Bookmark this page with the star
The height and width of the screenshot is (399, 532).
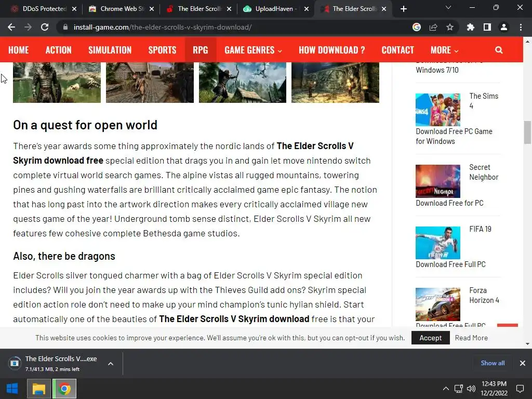point(450,27)
